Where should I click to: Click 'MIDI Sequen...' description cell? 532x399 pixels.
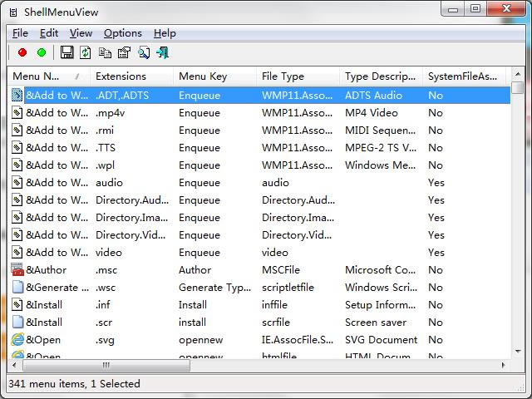click(381, 131)
